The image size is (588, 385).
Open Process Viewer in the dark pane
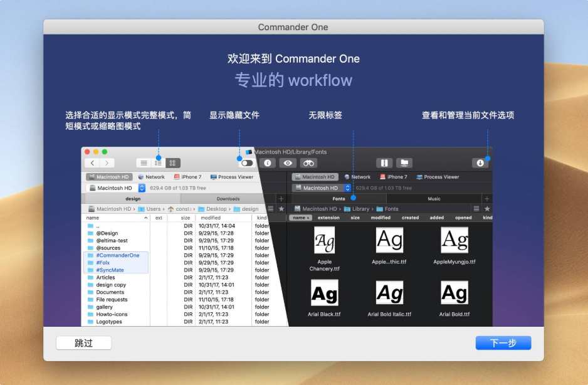click(x=438, y=177)
